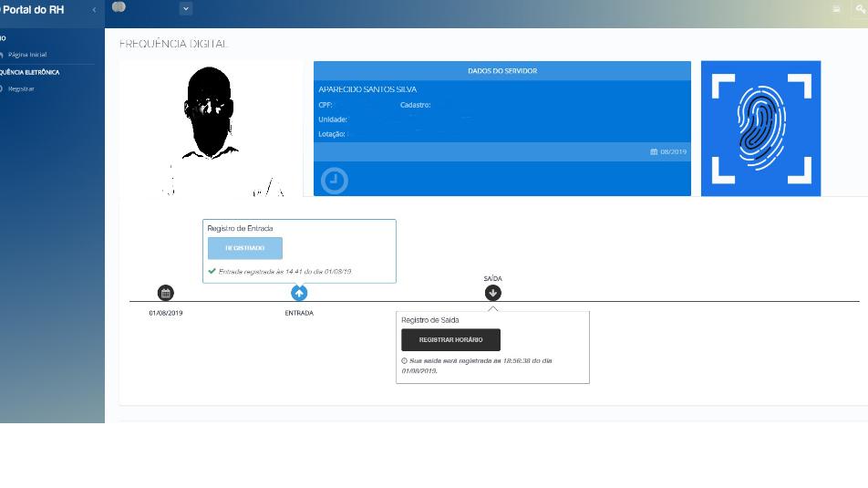Click the DADOS DO SERVIDOR header bar

pos(501,71)
